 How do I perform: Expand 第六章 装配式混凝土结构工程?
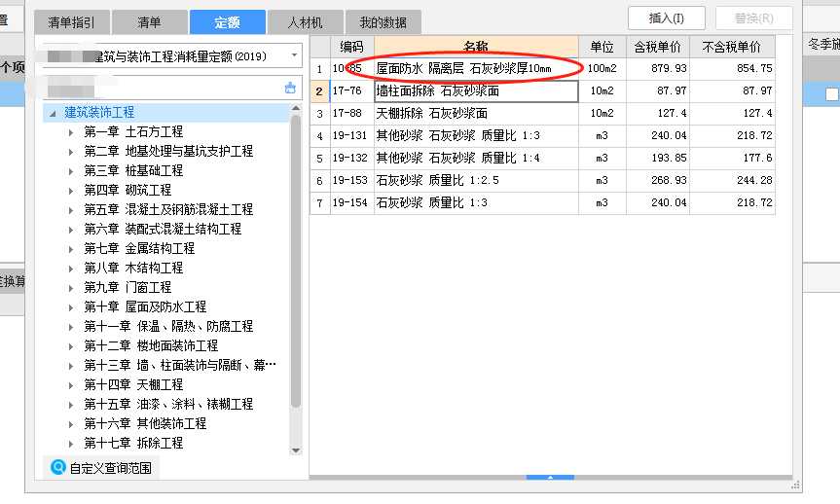[x=71, y=230]
